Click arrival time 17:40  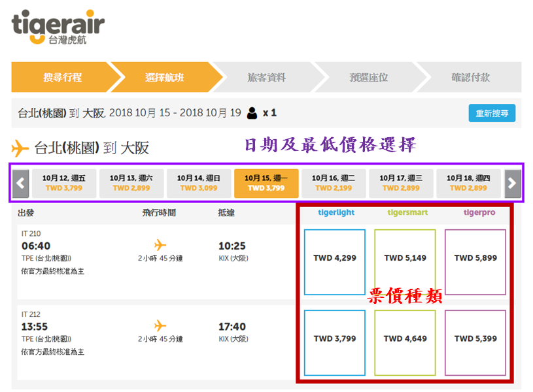(232, 327)
